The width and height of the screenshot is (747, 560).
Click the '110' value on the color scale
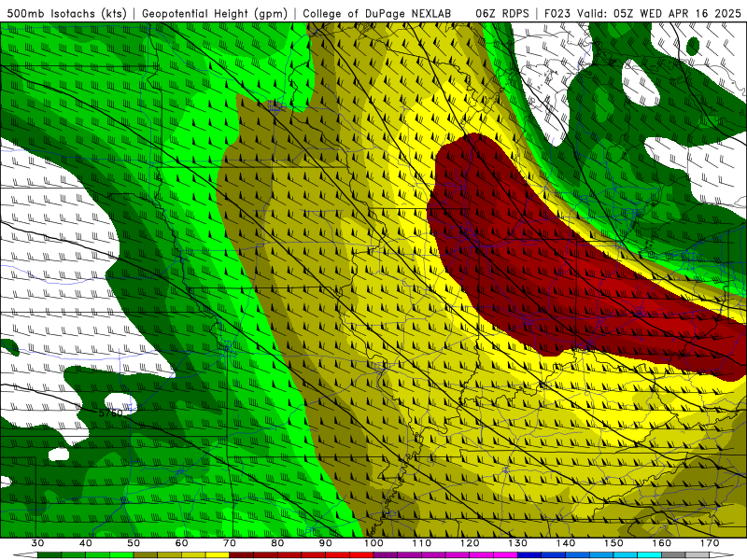pyautogui.click(x=422, y=543)
